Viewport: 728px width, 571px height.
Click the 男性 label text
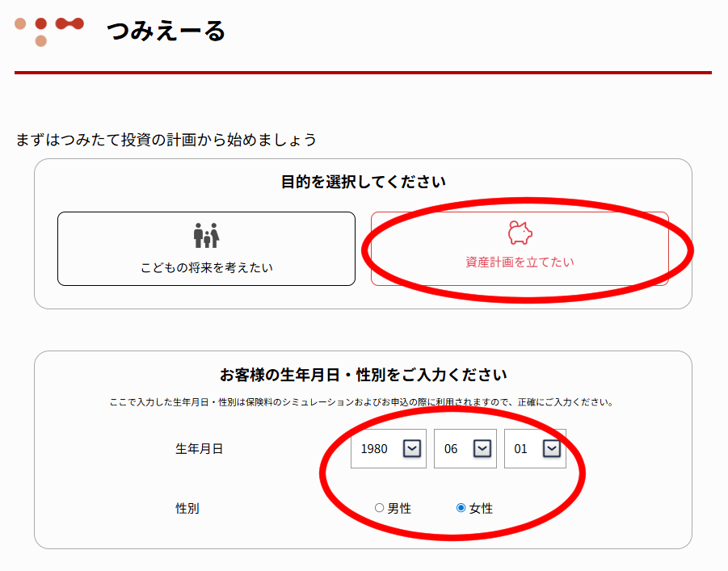(399, 508)
